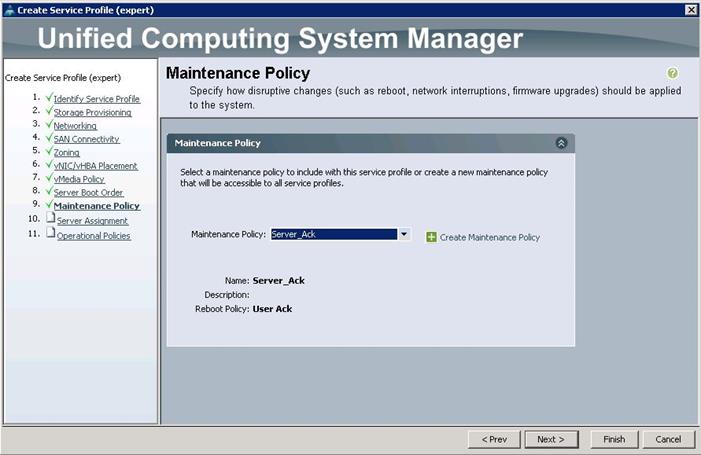Click the Prev button

[x=494, y=439]
